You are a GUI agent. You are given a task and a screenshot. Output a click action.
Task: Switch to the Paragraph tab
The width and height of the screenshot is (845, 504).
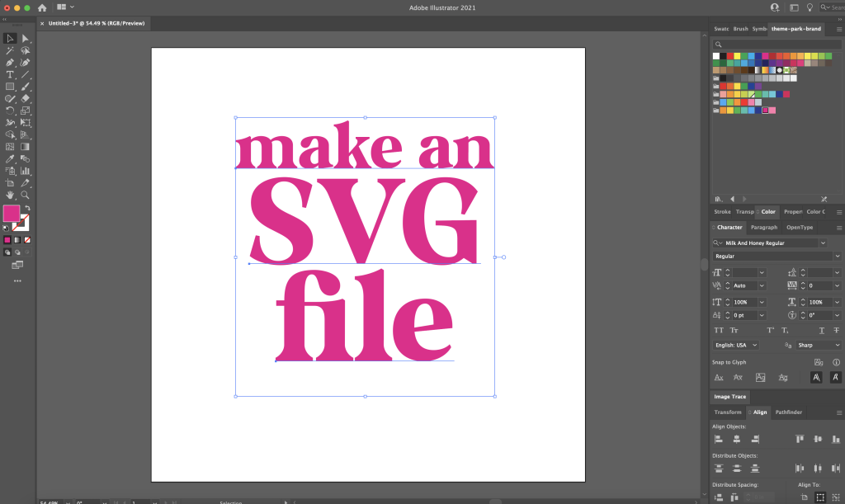764,227
